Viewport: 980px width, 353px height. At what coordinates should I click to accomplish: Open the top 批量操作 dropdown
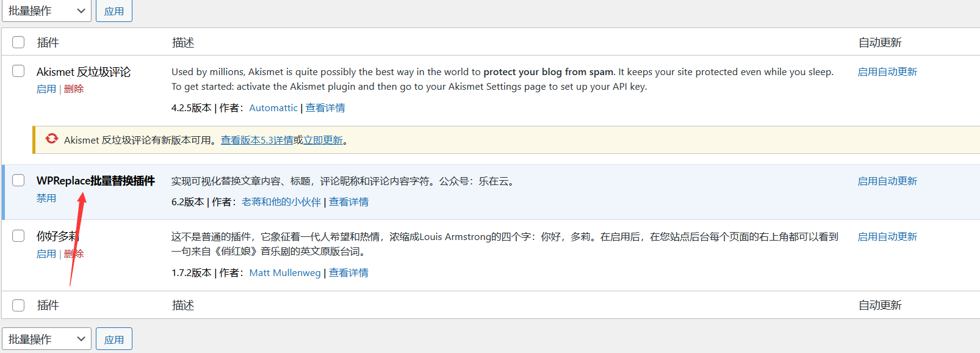point(46,11)
